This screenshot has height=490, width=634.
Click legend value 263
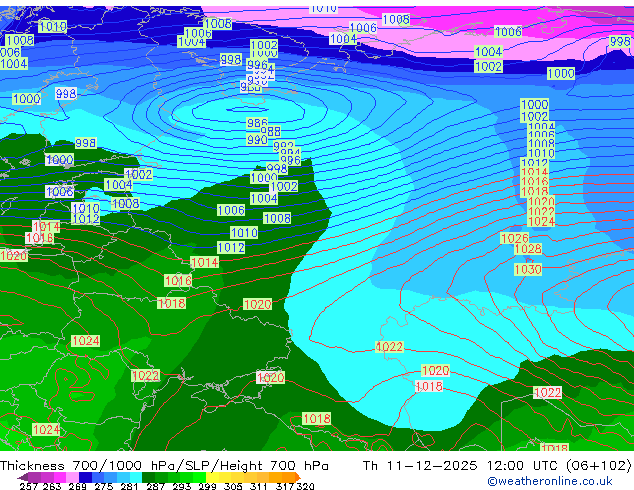[x=52, y=486]
